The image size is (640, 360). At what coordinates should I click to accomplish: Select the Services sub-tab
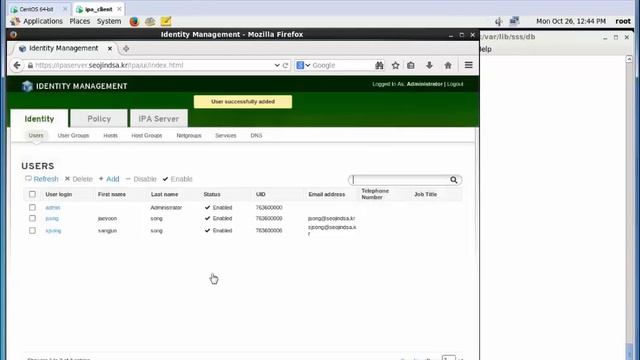(226, 136)
